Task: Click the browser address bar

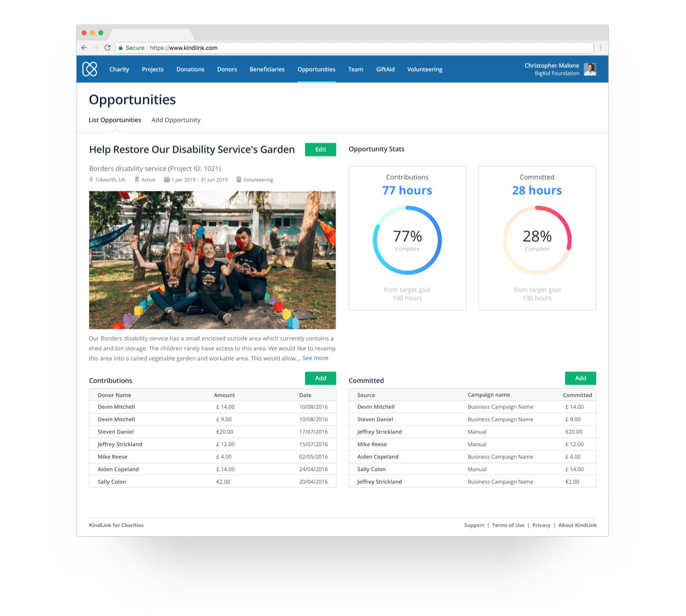Action: click(x=354, y=48)
